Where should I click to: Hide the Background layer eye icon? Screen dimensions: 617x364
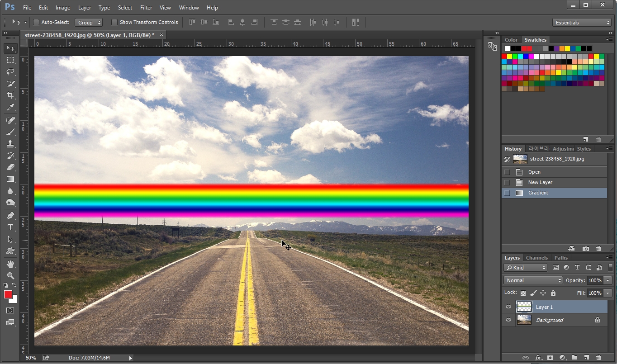[508, 320]
